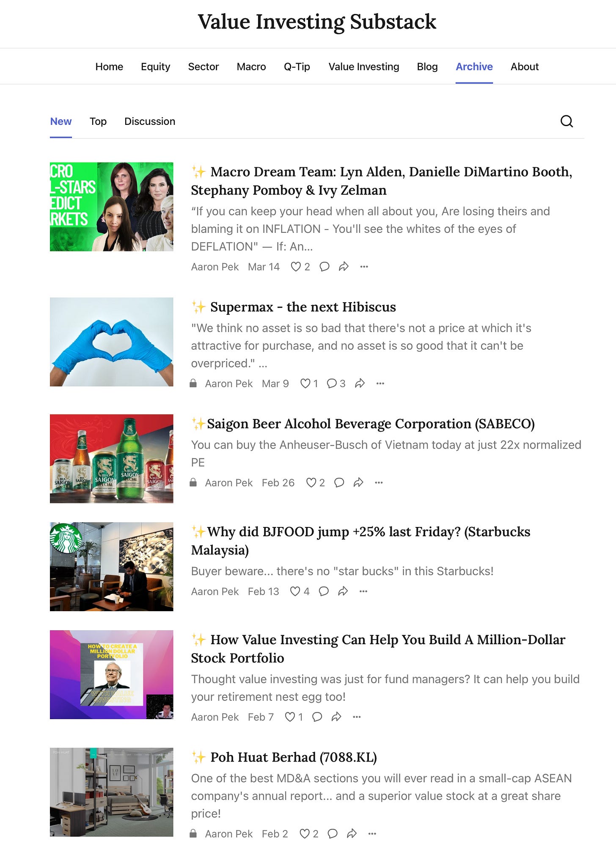Like the Macro Dream Team post
Image resolution: width=616 pixels, height=844 pixels.
(300, 267)
